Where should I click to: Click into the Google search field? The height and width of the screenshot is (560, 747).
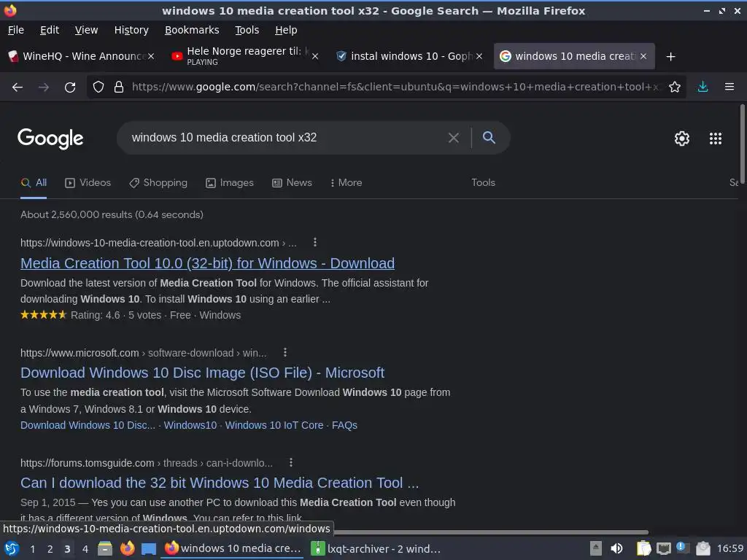pos(286,138)
